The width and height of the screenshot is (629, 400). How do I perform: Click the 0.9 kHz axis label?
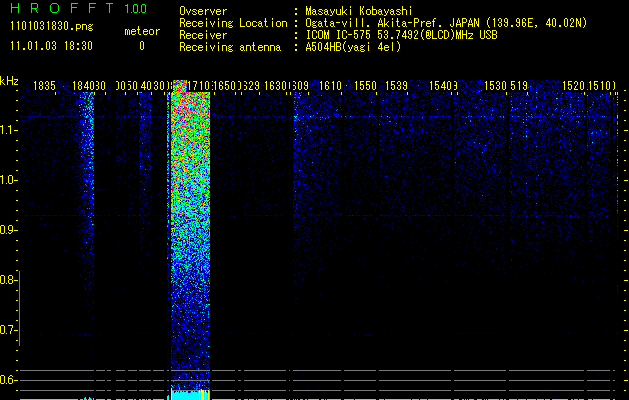8,230
